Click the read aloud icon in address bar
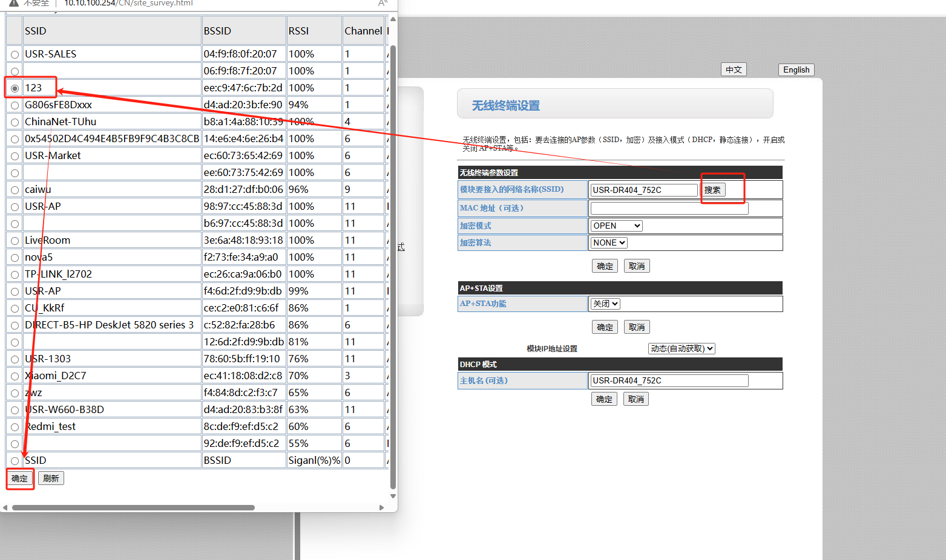The width and height of the screenshot is (946, 560). (383, 3)
